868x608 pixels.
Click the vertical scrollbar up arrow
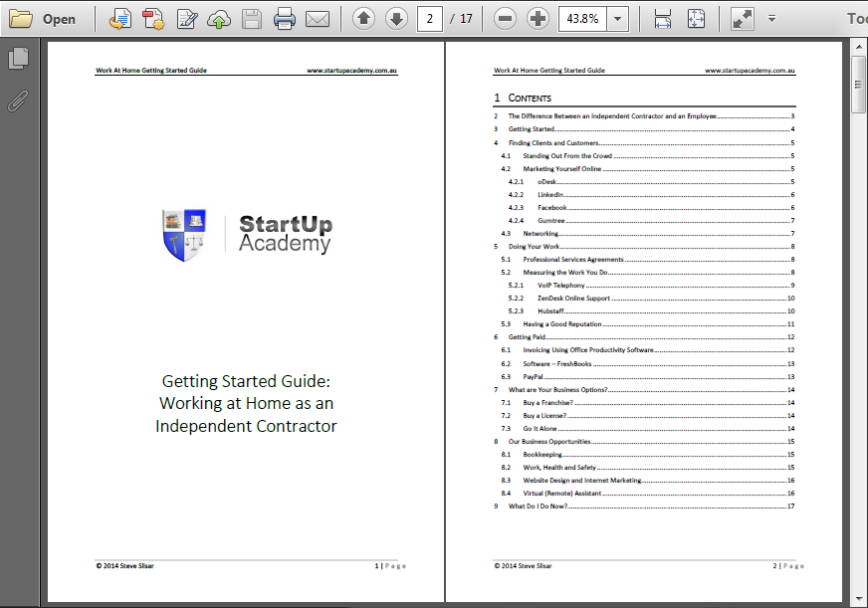point(859,47)
